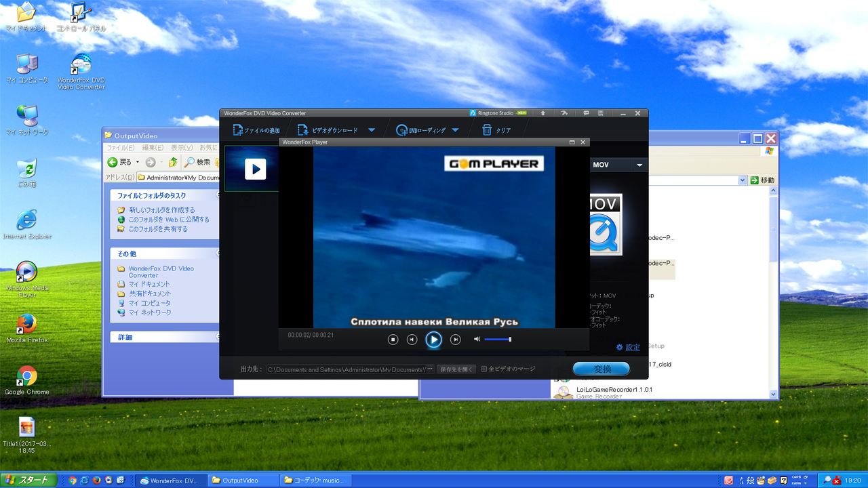Open the ビデオダウンロード video download tool
Image resolution: width=868 pixels, height=488 pixels.
click(328, 130)
